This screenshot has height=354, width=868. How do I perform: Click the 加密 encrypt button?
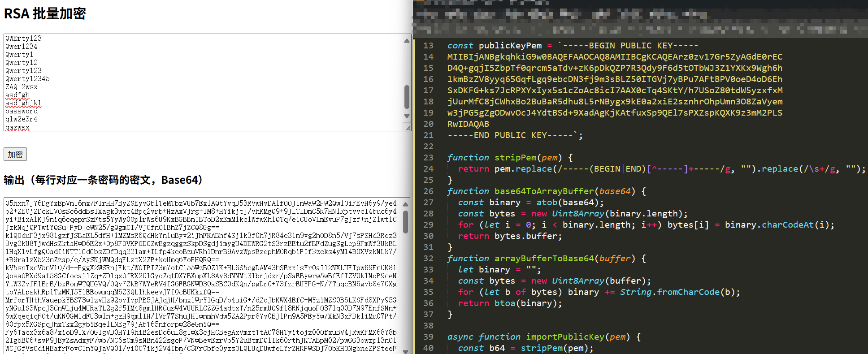15,154
